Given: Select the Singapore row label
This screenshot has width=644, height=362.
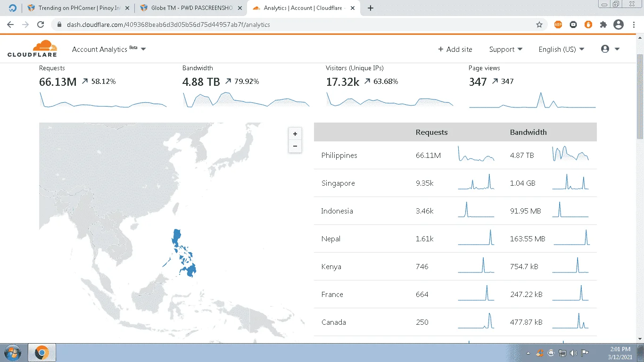Looking at the screenshot, I should (x=338, y=183).
